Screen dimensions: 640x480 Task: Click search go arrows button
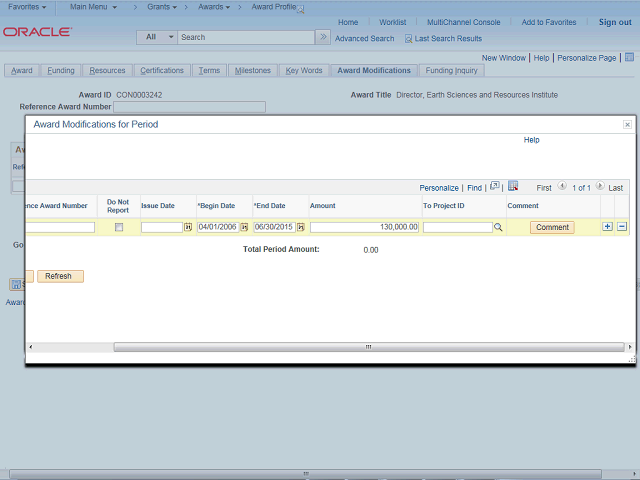tap(323, 37)
